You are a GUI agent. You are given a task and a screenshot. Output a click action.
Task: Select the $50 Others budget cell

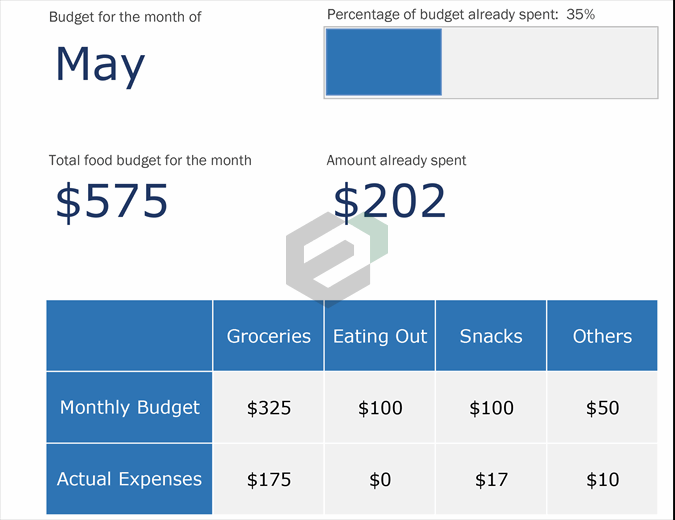tap(602, 407)
